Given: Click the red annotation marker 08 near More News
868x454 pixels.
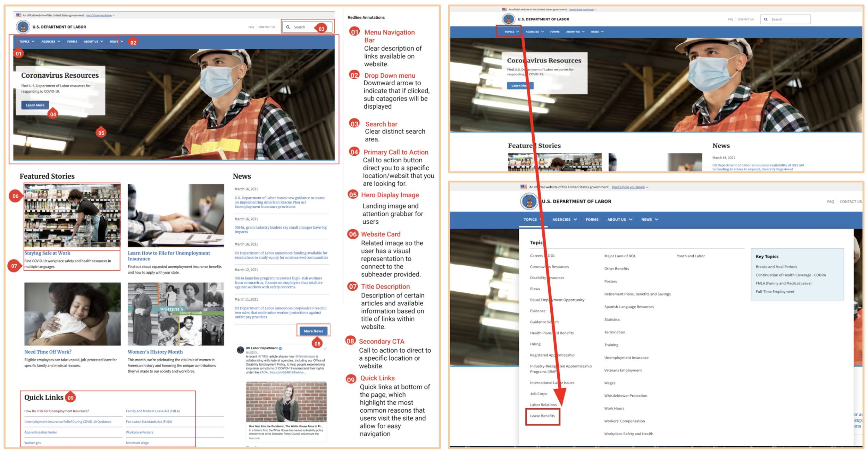Looking at the screenshot, I should coord(317,343).
